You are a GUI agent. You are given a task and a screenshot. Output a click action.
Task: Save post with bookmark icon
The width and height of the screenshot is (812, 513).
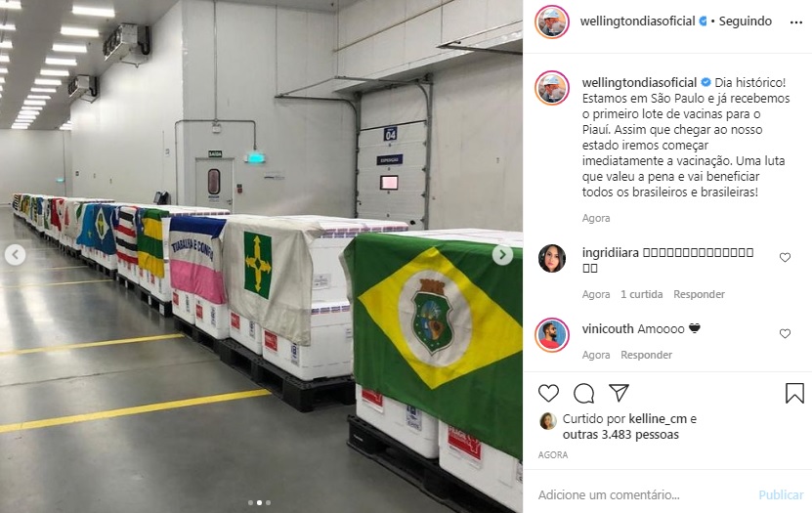(794, 393)
